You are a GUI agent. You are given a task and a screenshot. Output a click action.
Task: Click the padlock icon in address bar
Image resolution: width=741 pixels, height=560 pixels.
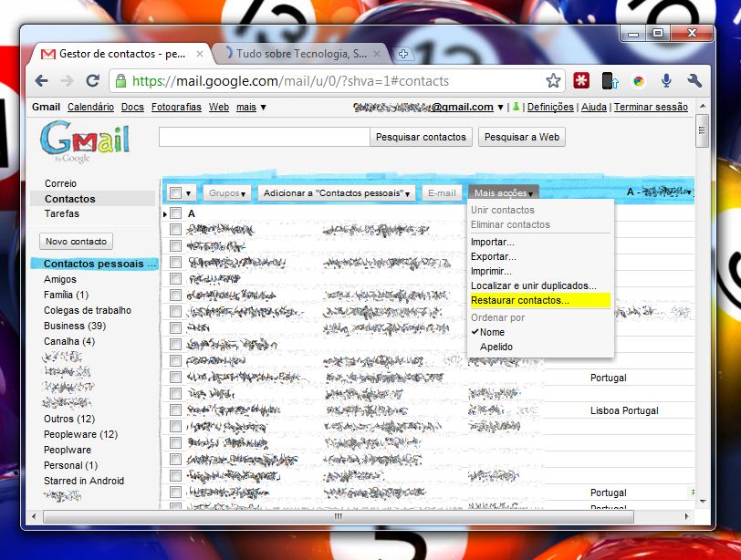pos(121,81)
